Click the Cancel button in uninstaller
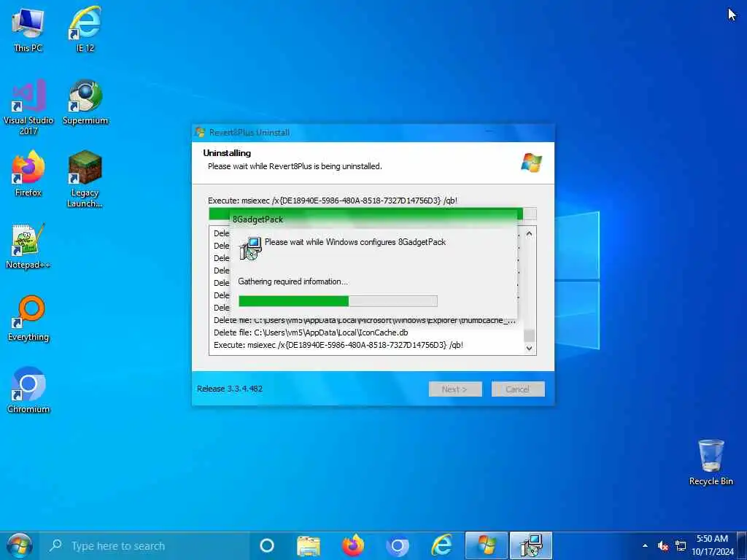 (x=518, y=389)
